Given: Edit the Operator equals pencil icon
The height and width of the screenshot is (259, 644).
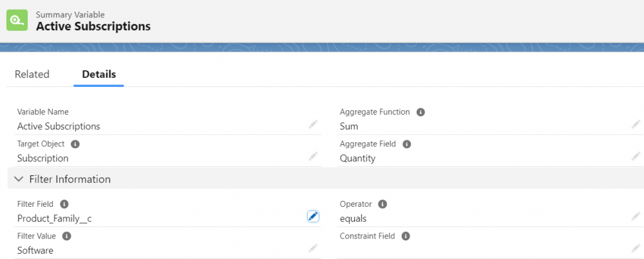Looking at the screenshot, I should [636, 217].
